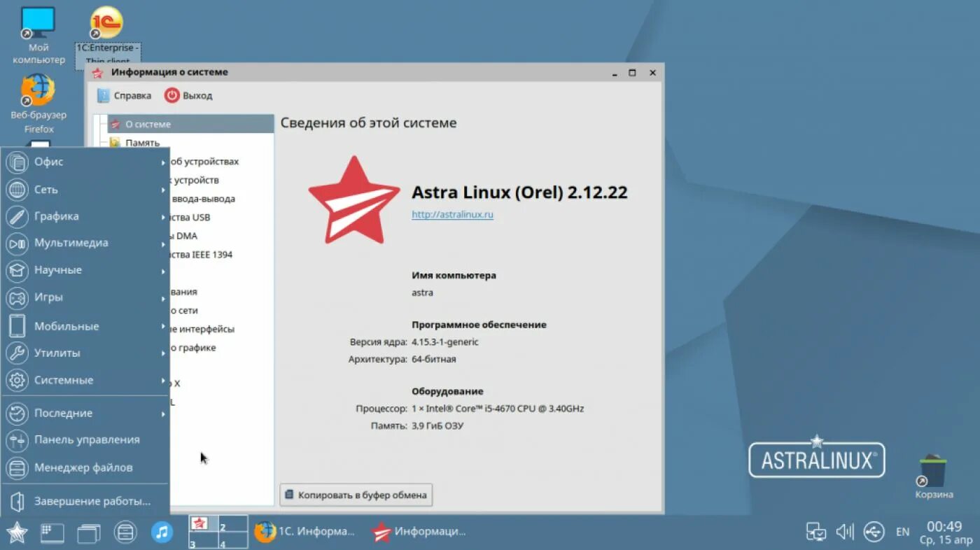Open the blue music player taskbar icon
Screen dimensions: 980x550
click(x=162, y=533)
